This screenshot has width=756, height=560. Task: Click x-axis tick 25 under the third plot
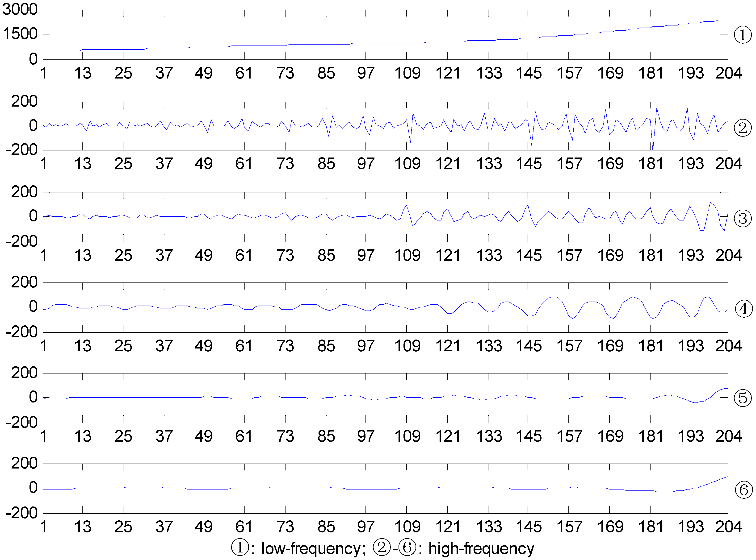(x=123, y=255)
